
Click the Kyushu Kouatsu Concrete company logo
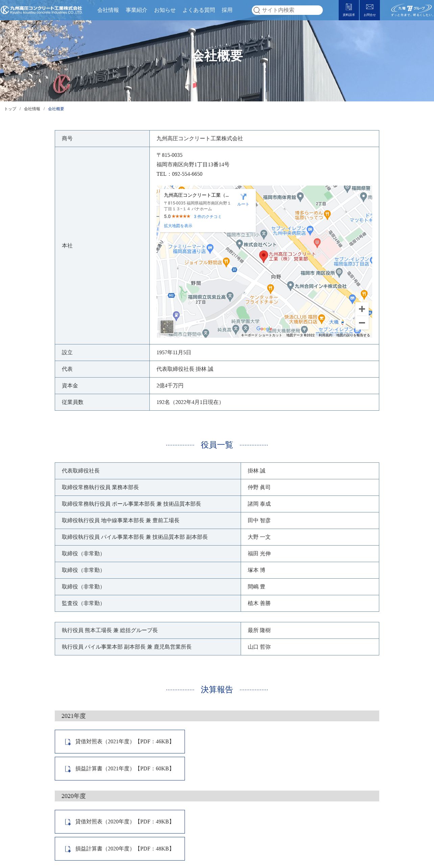tap(42, 10)
